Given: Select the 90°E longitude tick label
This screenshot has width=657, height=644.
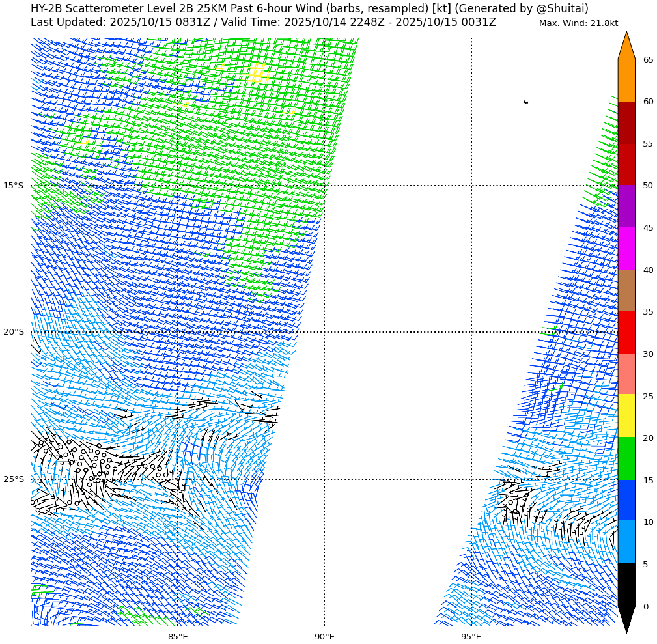Looking at the screenshot, I should (x=324, y=636).
